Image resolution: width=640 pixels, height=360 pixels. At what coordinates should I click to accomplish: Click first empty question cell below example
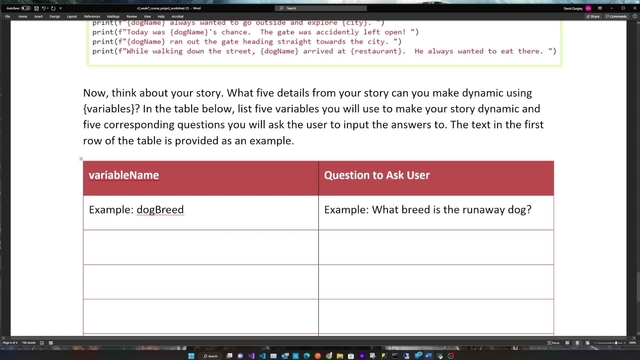(436, 247)
